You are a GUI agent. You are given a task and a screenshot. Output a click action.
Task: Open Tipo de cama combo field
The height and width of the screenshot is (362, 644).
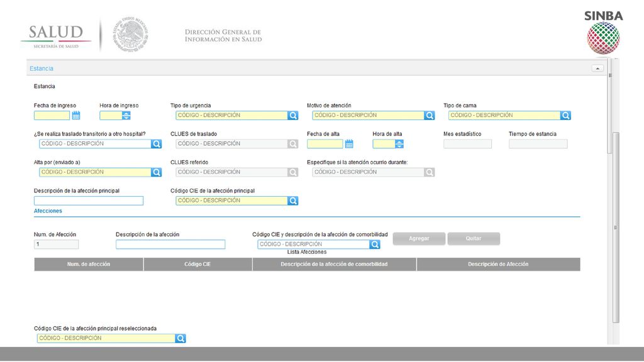coord(504,116)
